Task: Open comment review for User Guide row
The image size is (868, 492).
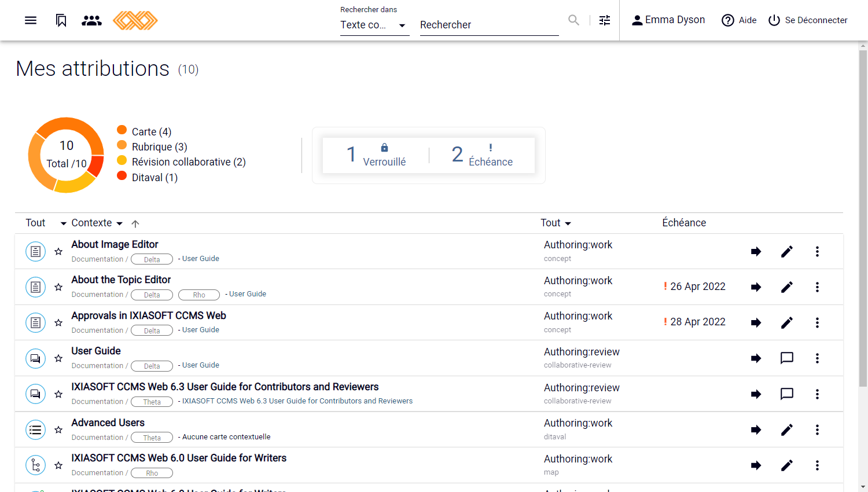Action: tap(787, 358)
